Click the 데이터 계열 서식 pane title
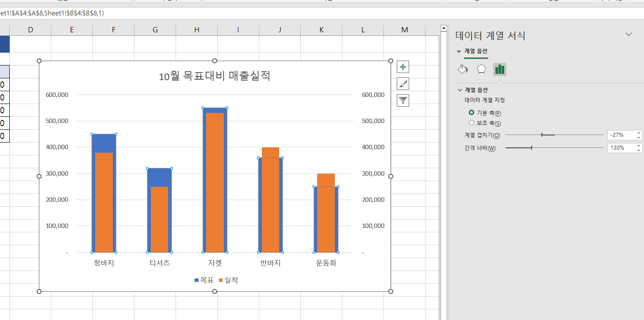The image size is (644, 320). point(491,36)
